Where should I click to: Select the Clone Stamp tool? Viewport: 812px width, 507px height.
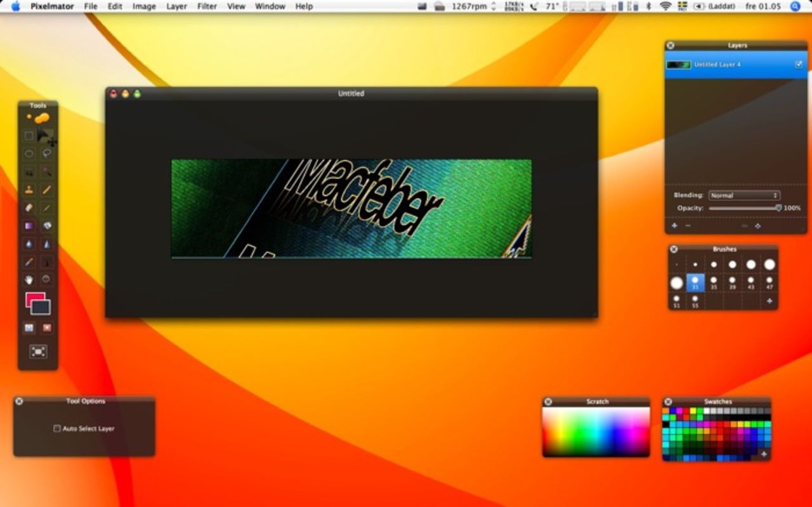point(29,188)
